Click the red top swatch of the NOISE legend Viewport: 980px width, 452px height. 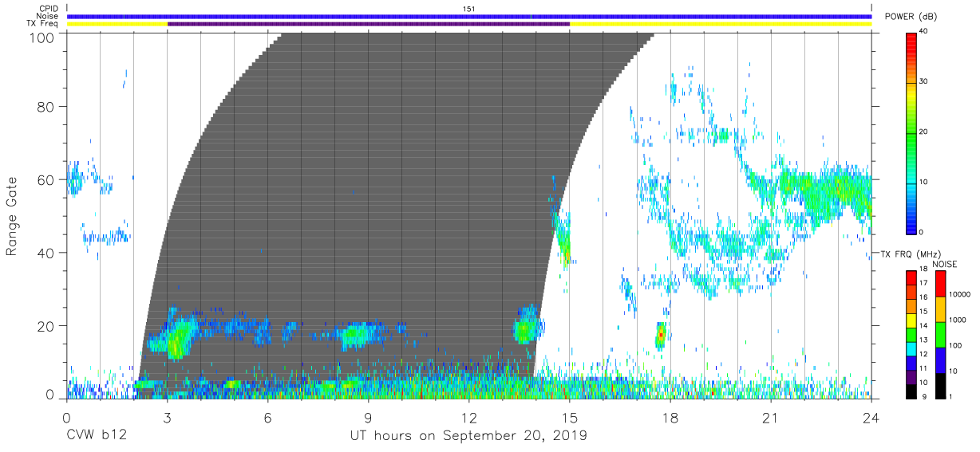coord(941,283)
